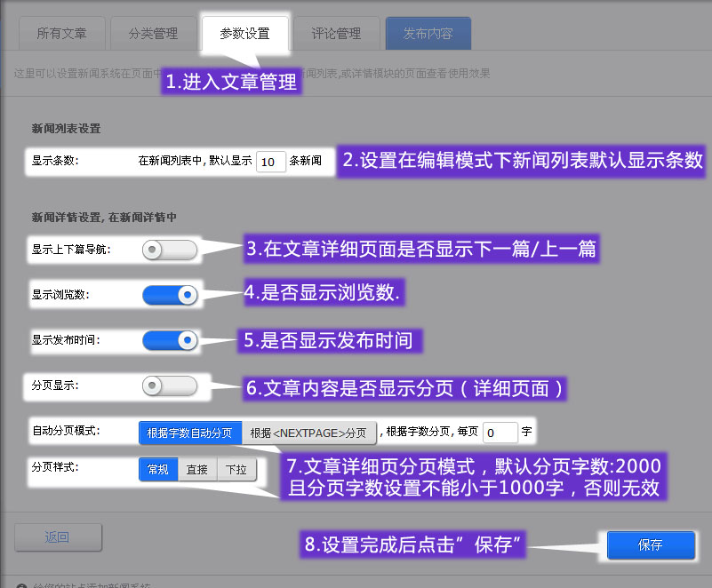Disable the 显示发布时间 switch
The image size is (712, 588).
[x=169, y=340]
